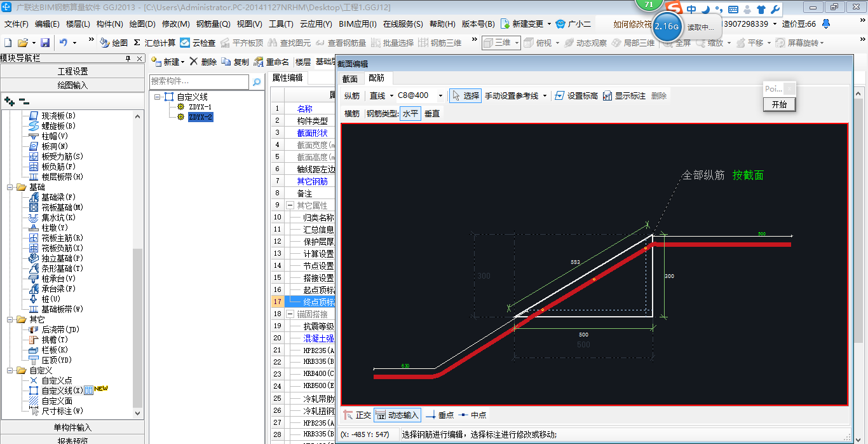Click 设置标高 set elevation

pyautogui.click(x=576, y=95)
